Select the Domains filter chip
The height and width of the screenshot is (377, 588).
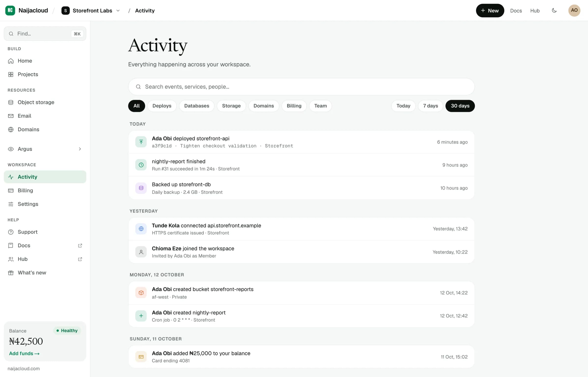[x=264, y=106]
